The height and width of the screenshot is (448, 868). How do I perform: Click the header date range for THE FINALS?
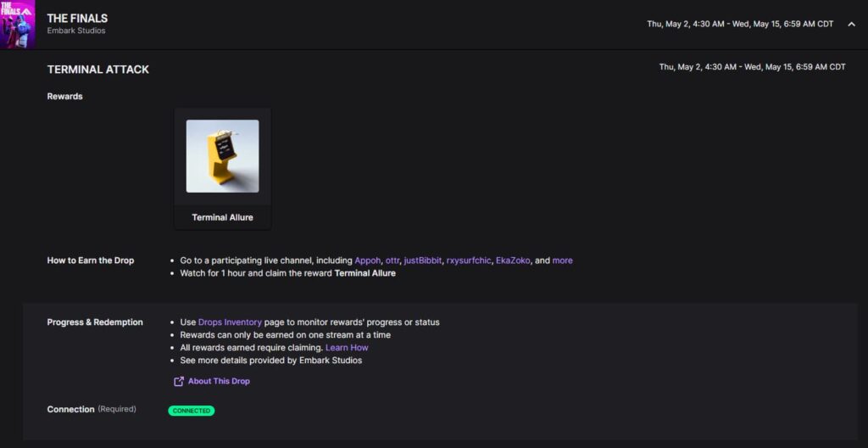click(x=740, y=24)
